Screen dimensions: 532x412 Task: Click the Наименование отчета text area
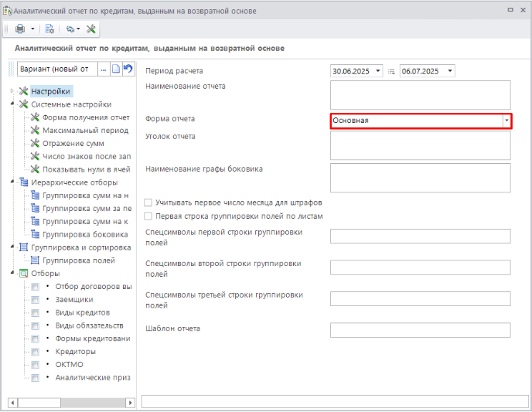[x=420, y=95]
